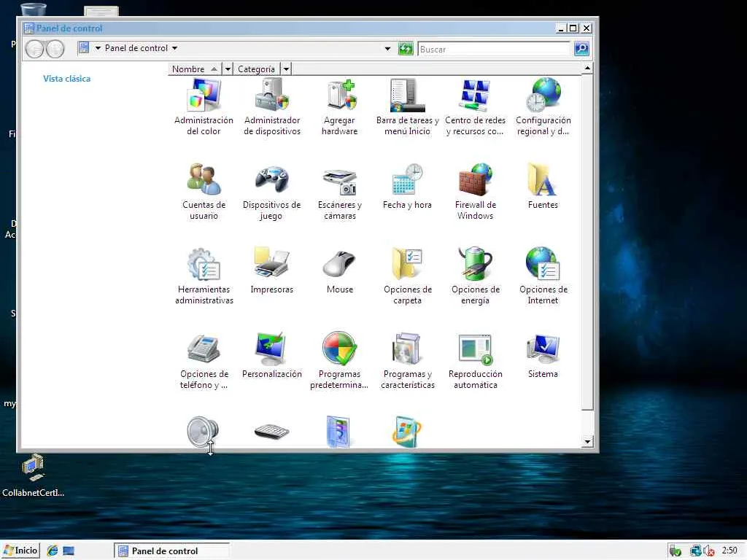This screenshot has height=560, width=747.
Task: Click the system clock 2:50
Action: point(729,551)
